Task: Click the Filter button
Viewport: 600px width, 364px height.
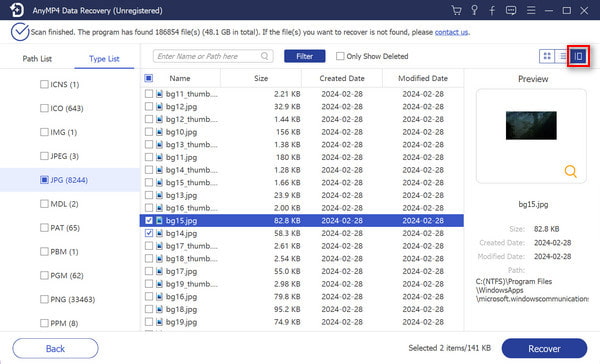Action: pos(305,56)
